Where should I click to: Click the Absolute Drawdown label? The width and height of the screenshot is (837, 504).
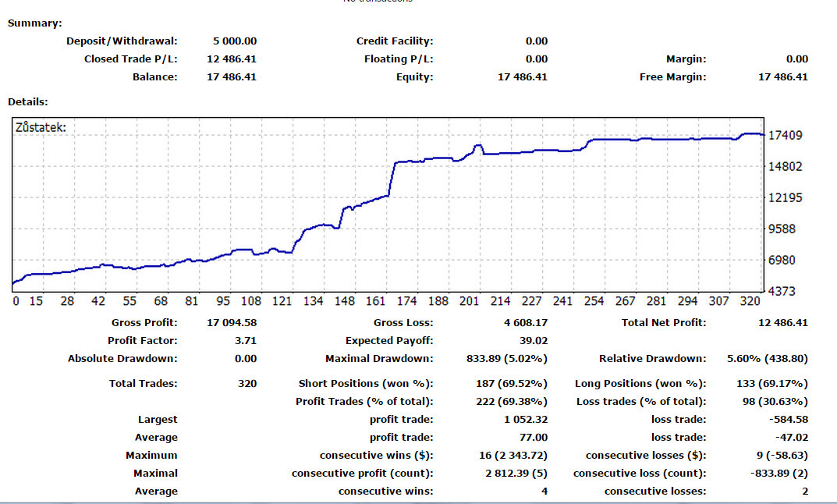tap(122, 359)
